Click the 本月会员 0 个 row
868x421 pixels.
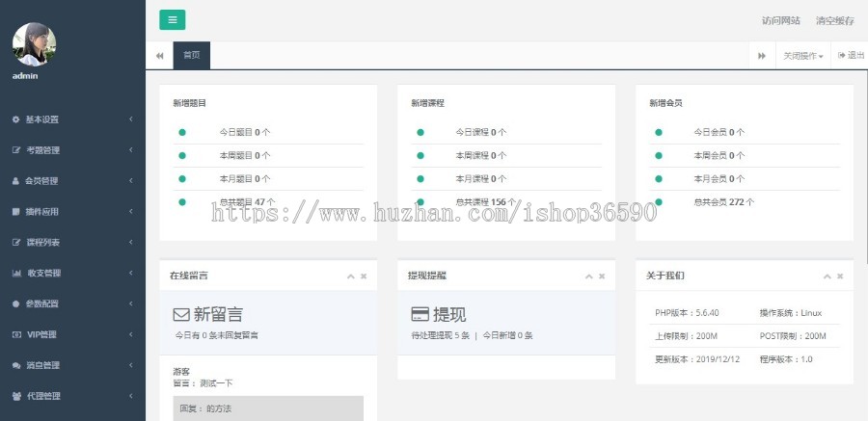745,178
